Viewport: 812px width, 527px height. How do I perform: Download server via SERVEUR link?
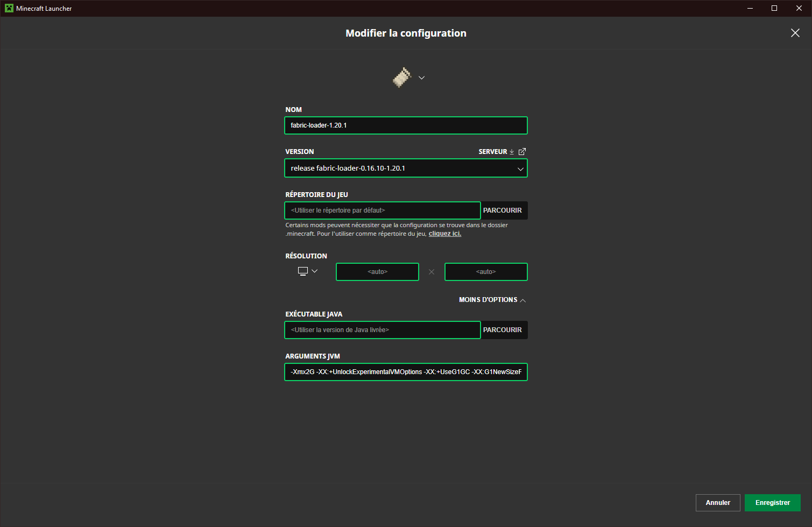496,152
